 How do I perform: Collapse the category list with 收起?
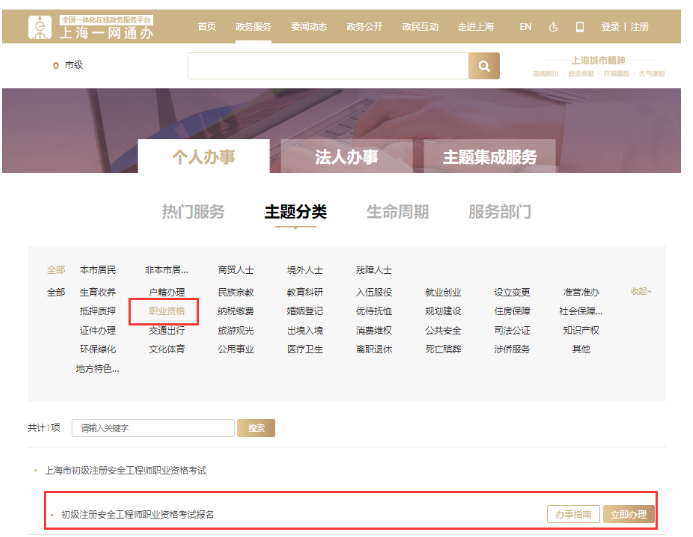tap(641, 291)
